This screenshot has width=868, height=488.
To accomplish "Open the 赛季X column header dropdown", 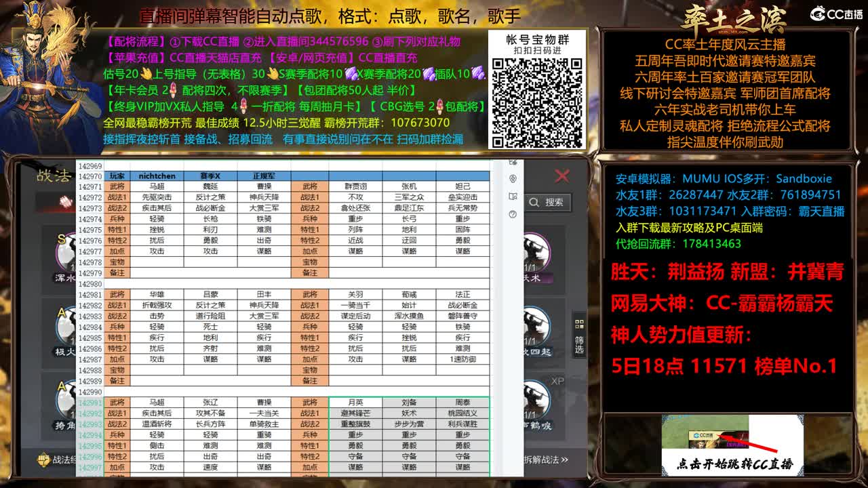I will [x=211, y=176].
